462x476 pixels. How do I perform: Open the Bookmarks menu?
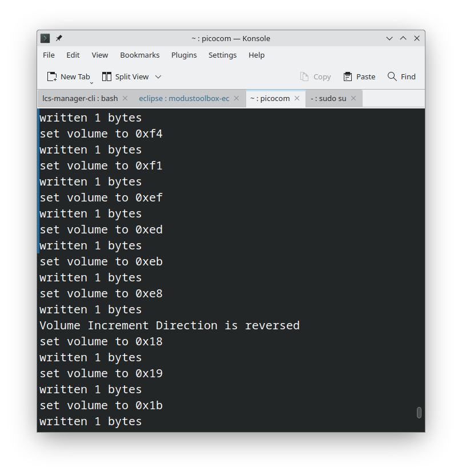coord(140,55)
